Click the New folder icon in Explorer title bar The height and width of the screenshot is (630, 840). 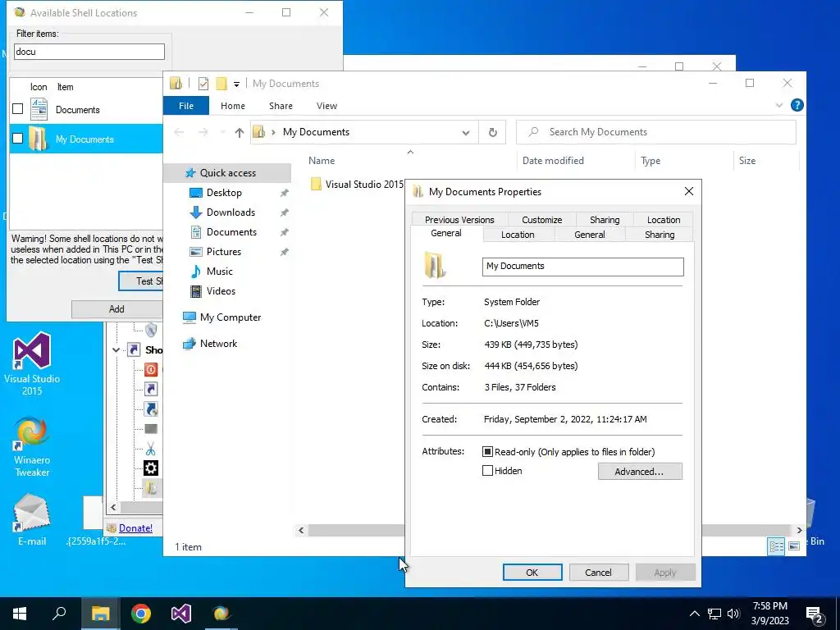[x=221, y=84]
